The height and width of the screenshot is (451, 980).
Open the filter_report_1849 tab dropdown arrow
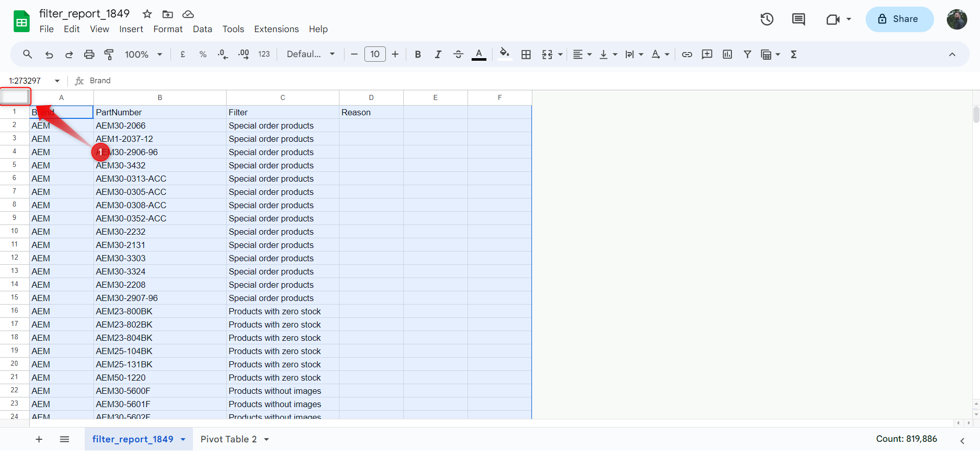point(183,439)
